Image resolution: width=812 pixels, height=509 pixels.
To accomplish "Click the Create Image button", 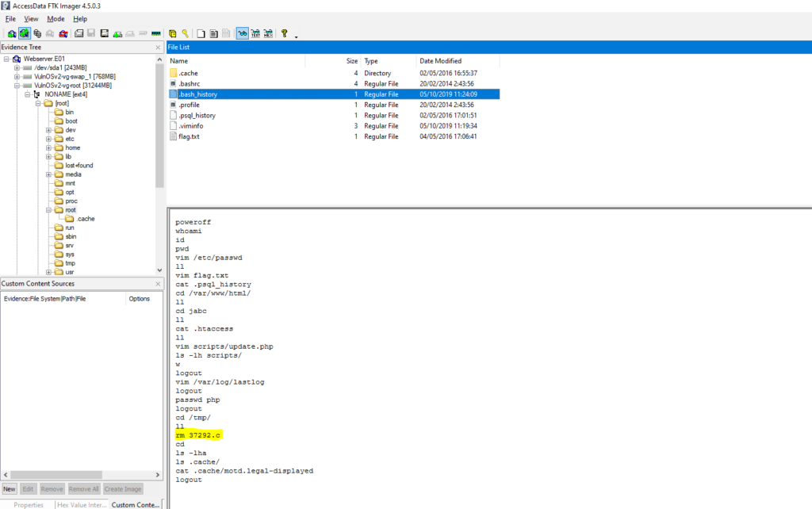I will tap(123, 488).
